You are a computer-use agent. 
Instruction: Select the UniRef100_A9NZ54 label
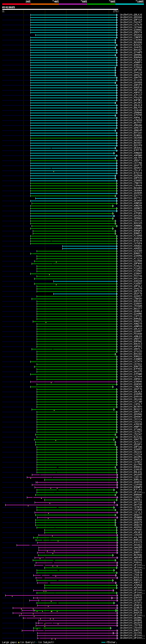(131, 206)
